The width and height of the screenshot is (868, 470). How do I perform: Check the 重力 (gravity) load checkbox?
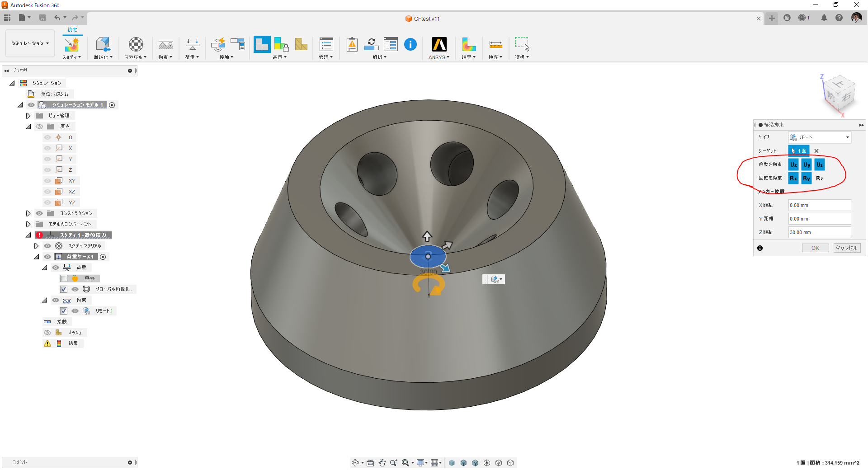coord(64,278)
